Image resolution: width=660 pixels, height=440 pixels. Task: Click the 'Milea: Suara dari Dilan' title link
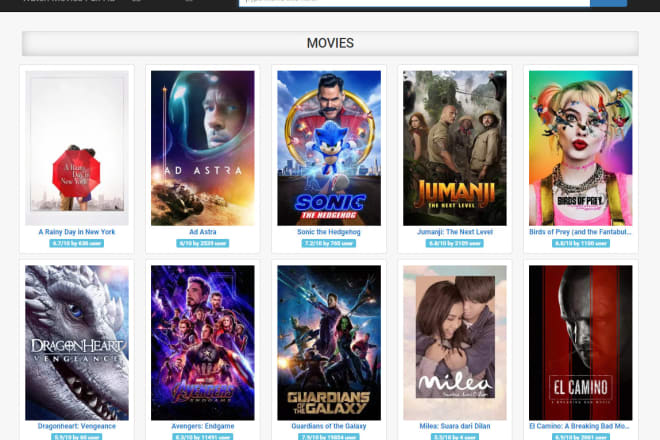tap(455, 426)
